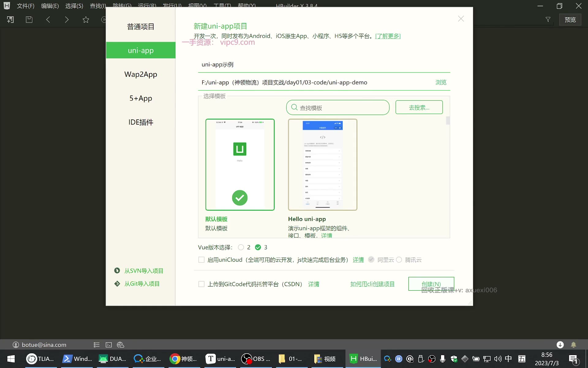This screenshot has height=368, width=588.
Task: Open the Windows Start menu
Action: [x=11, y=359]
